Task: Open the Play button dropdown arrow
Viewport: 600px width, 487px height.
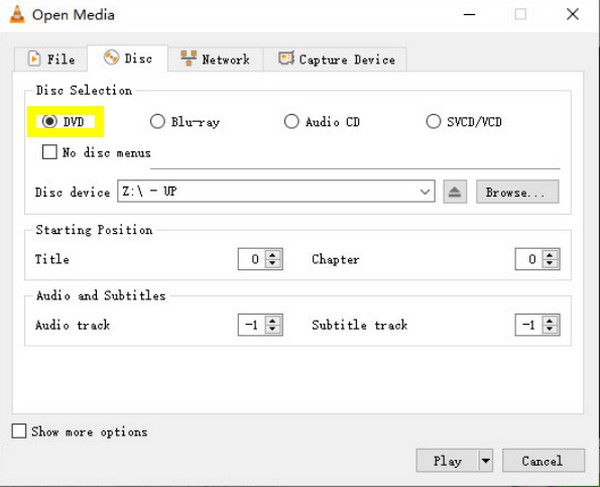Action: tap(486, 461)
